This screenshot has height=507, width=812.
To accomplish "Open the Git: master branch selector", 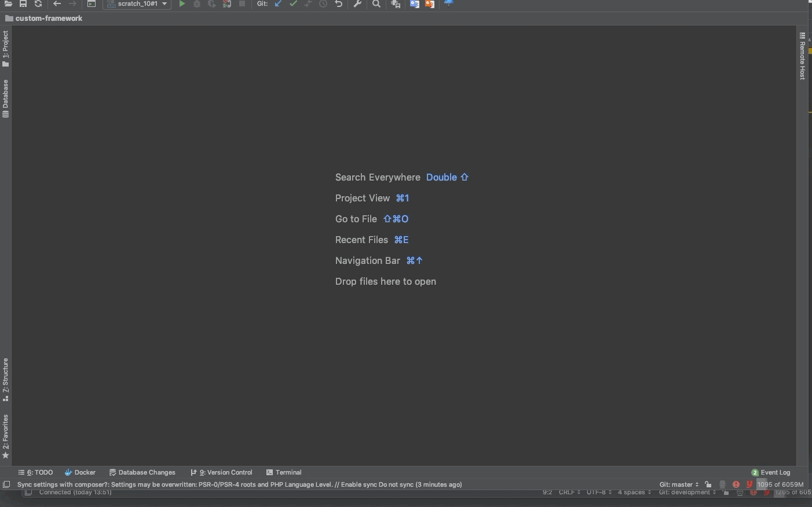I will pyautogui.click(x=679, y=484).
